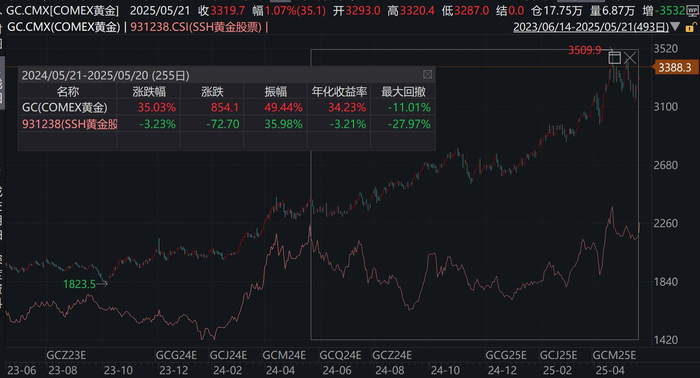Viewport: 700px width, 378px height.
Task: Click the 1420 price axis label
Action: [666, 340]
